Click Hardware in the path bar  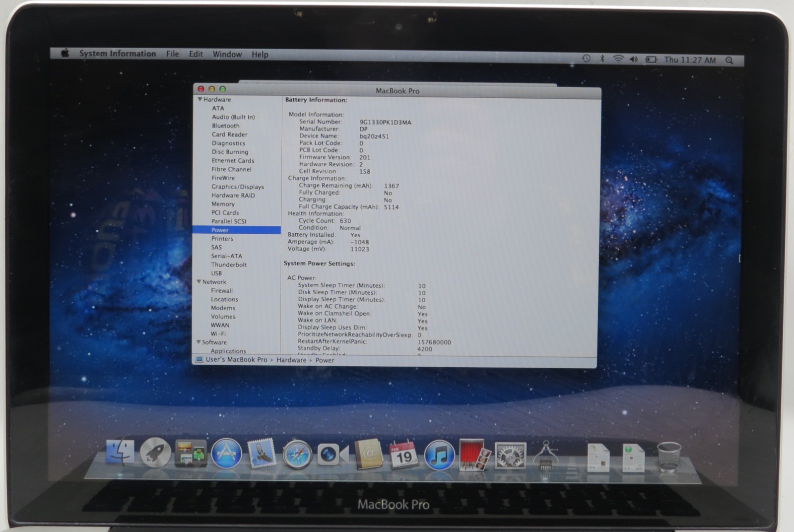291,360
